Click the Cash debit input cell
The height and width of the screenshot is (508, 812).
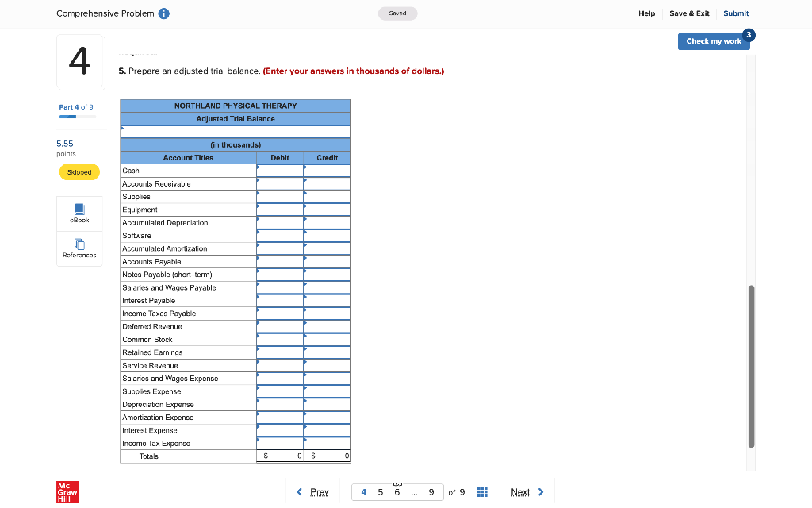[279, 170]
